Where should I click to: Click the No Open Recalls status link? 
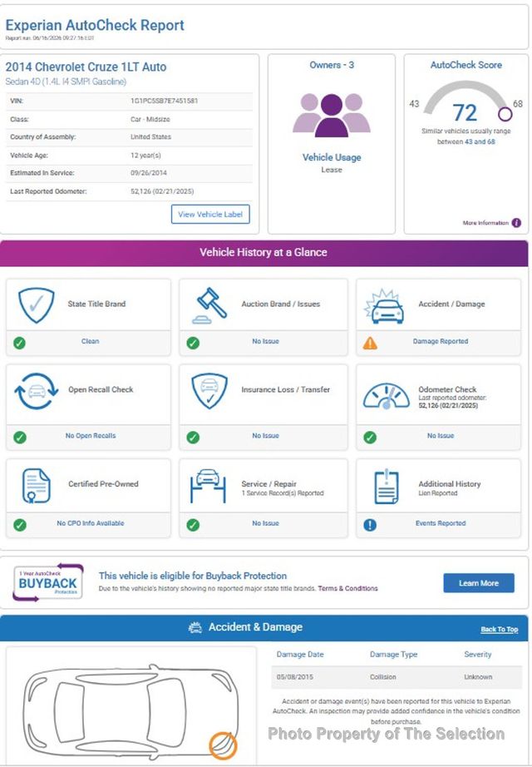point(91,436)
